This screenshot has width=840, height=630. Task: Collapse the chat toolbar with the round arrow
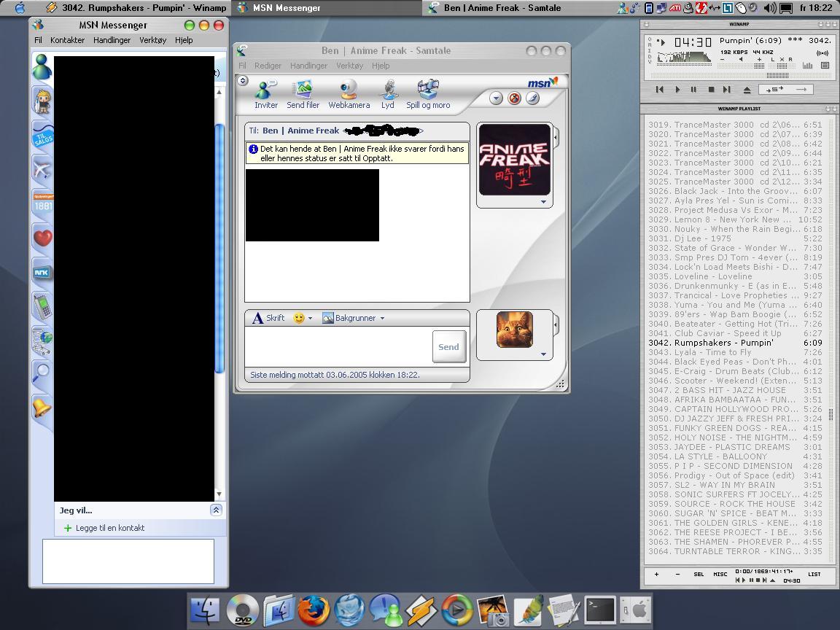point(243,81)
